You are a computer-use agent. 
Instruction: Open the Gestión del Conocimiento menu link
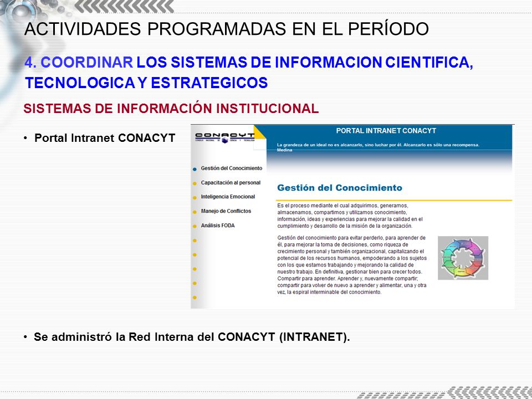232,168
